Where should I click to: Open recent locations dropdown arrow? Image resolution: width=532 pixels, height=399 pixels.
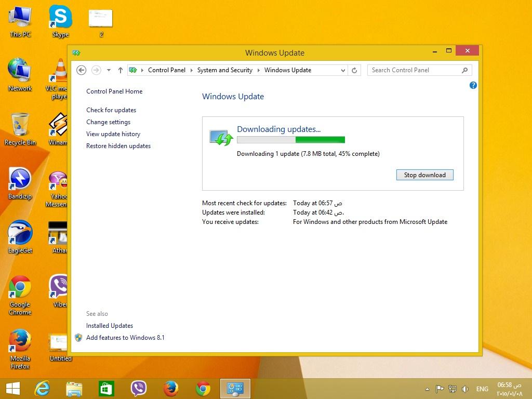coord(109,70)
